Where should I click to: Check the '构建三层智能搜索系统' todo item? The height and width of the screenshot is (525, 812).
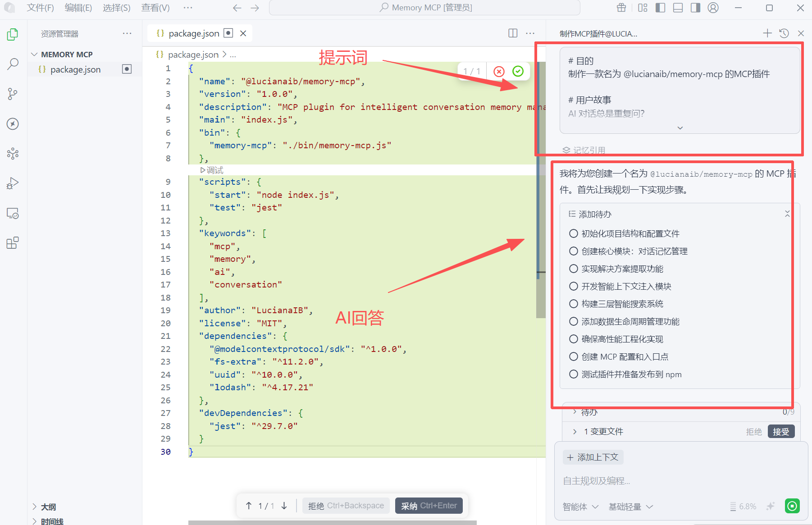(574, 304)
